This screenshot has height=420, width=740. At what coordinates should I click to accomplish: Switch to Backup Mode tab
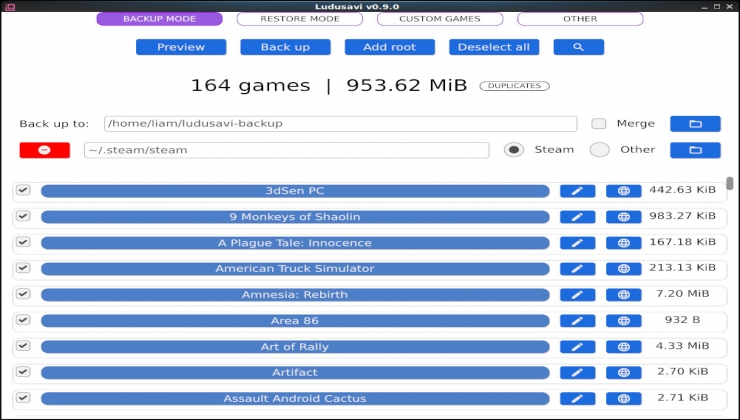coord(160,19)
